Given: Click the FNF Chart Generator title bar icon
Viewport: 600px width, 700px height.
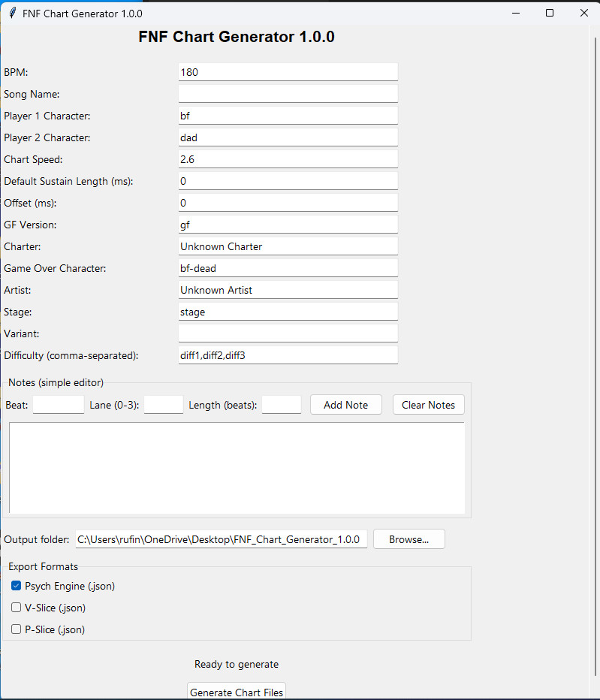Looking at the screenshot, I should tap(13, 13).
